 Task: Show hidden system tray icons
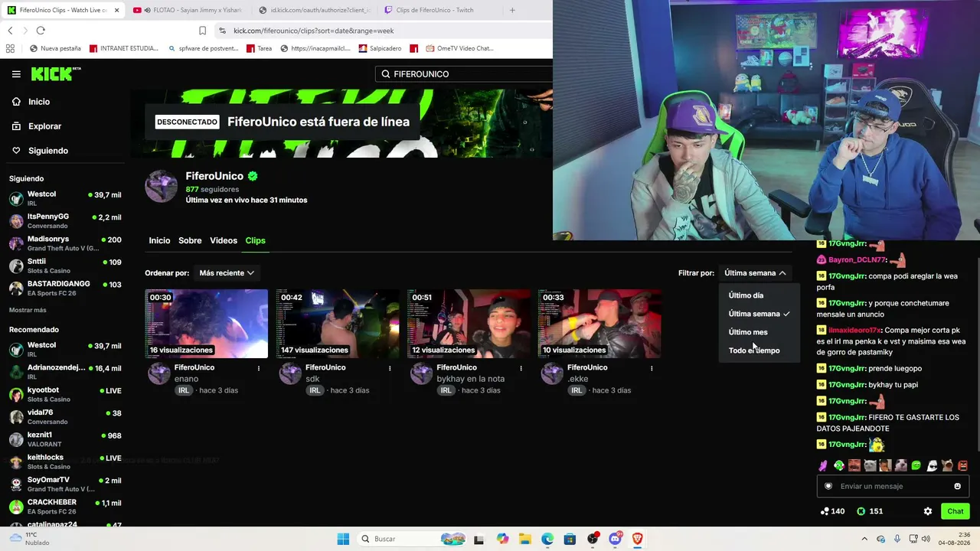point(864,539)
